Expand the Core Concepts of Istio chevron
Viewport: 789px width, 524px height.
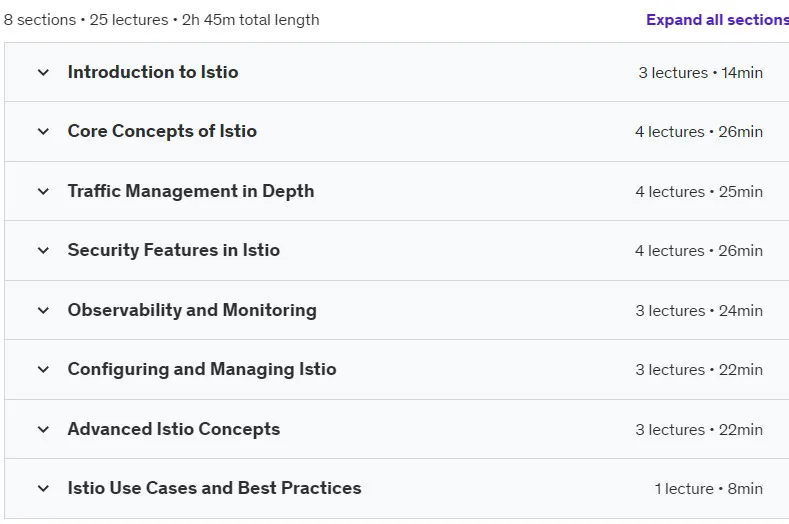43,131
